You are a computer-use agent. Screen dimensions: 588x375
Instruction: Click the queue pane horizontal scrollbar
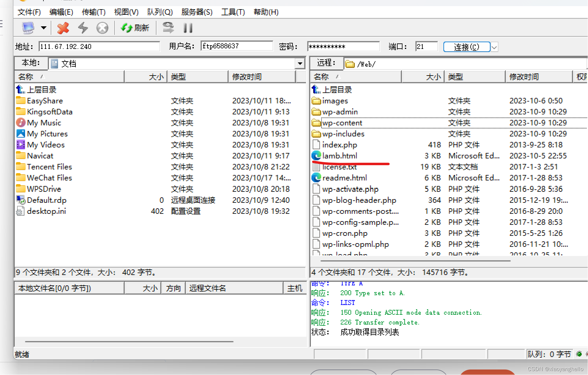pyautogui.click(x=129, y=341)
